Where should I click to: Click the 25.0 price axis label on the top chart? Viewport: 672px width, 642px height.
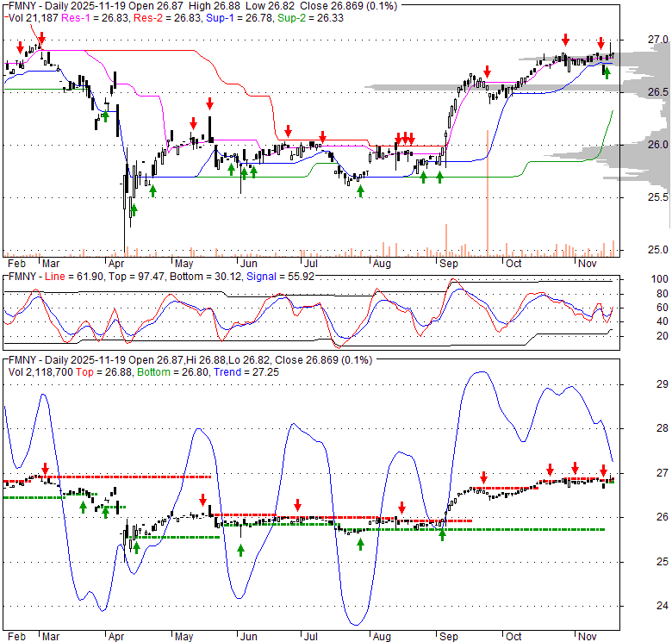[659, 250]
